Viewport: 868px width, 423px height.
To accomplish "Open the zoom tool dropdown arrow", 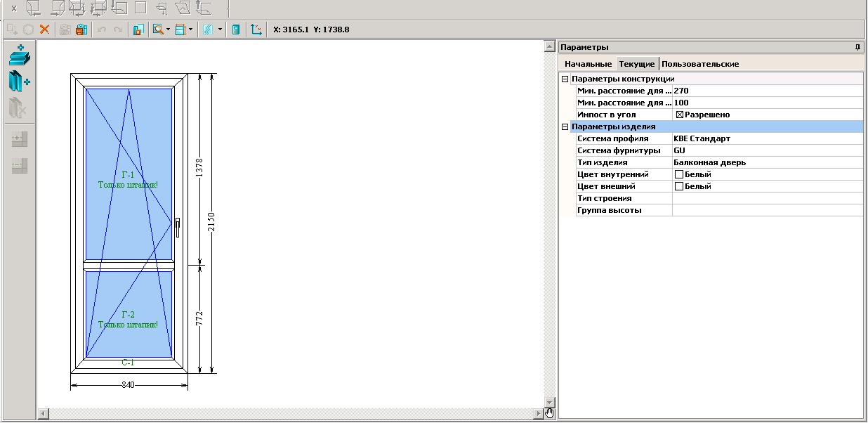I will pyautogui.click(x=168, y=30).
